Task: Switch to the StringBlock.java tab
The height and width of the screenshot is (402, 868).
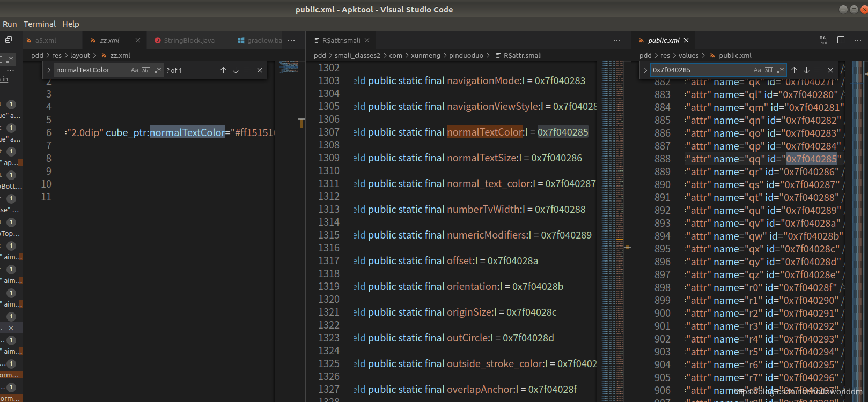Action: [x=189, y=40]
